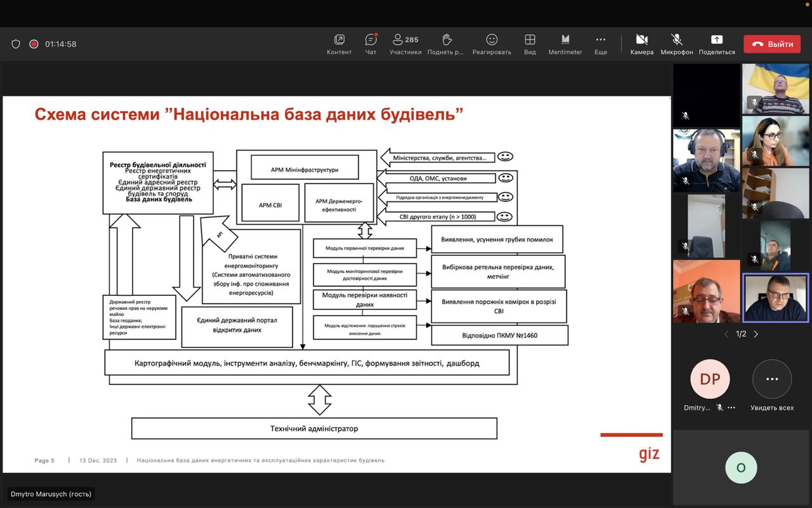
Task: Open the Контент panel
Action: coord(339,44)
